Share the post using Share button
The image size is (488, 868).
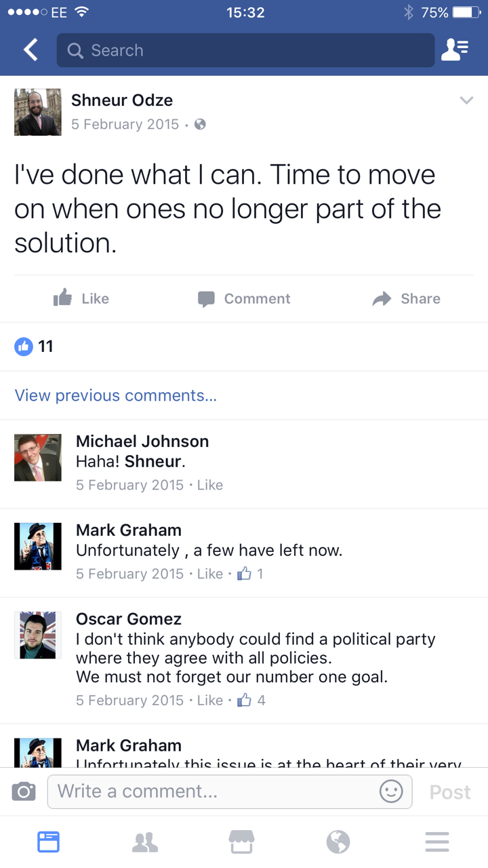point(407,298)
